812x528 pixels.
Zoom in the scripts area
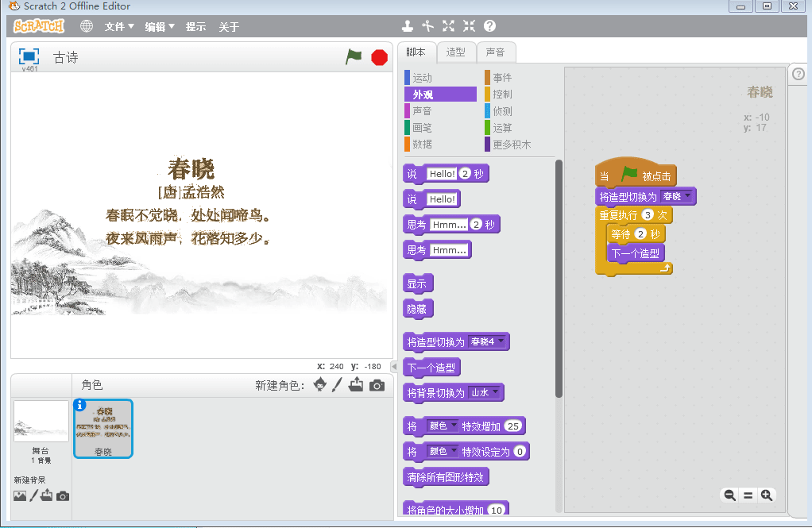coord(767,495)
